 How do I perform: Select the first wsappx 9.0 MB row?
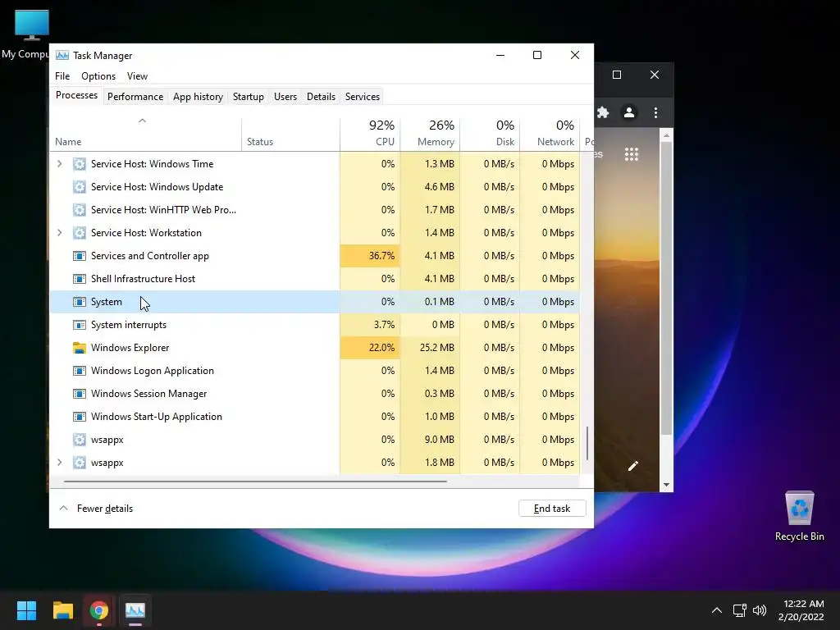(314, 440)
